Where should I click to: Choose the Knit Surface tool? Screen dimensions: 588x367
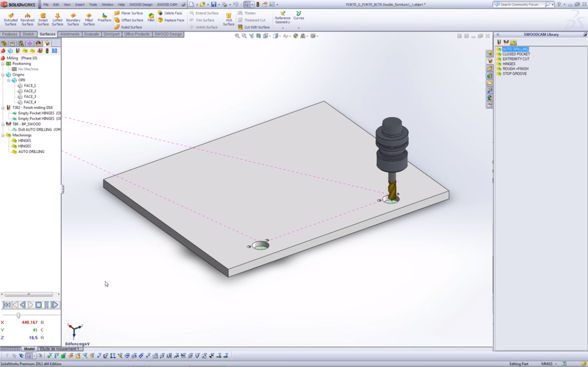(x=229, y=19)
